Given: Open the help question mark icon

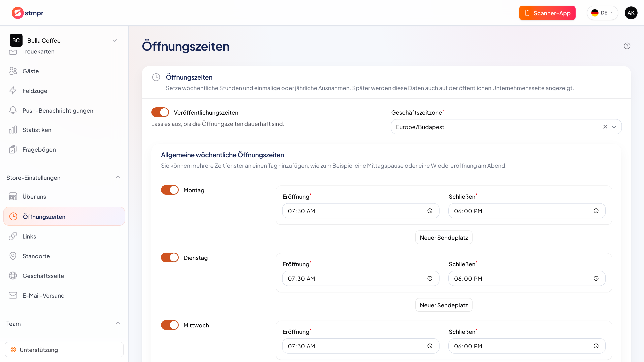Looking at the screenshot, I should pyautogui.click(x=627, y=46).
